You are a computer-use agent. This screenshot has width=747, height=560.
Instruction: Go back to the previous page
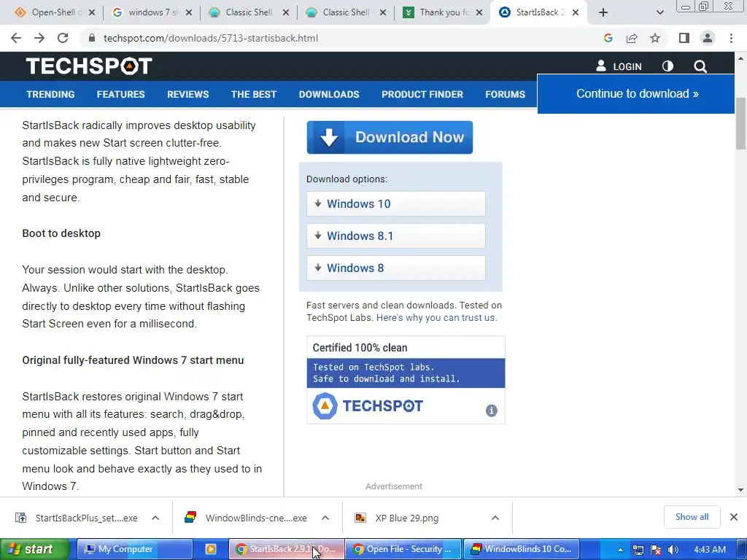point(16,38)
